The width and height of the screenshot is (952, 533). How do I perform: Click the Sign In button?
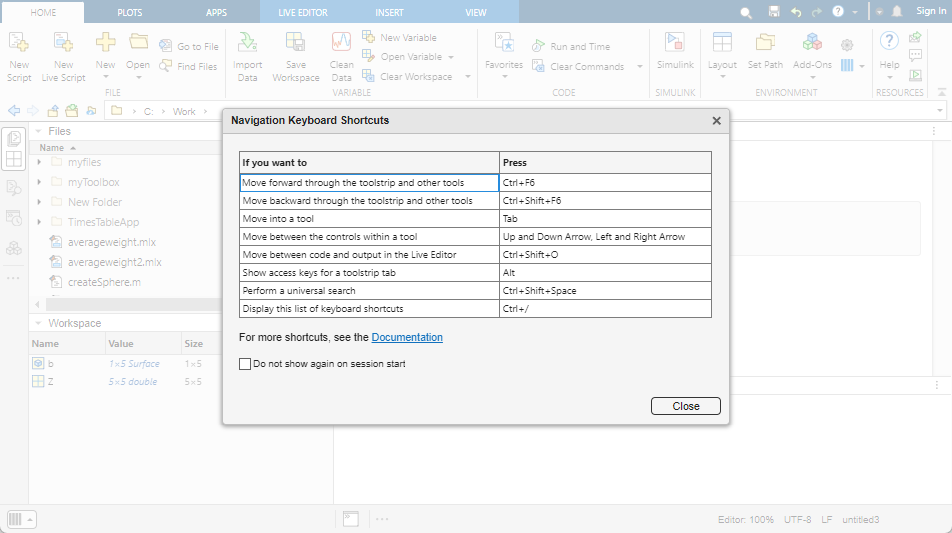930,11
